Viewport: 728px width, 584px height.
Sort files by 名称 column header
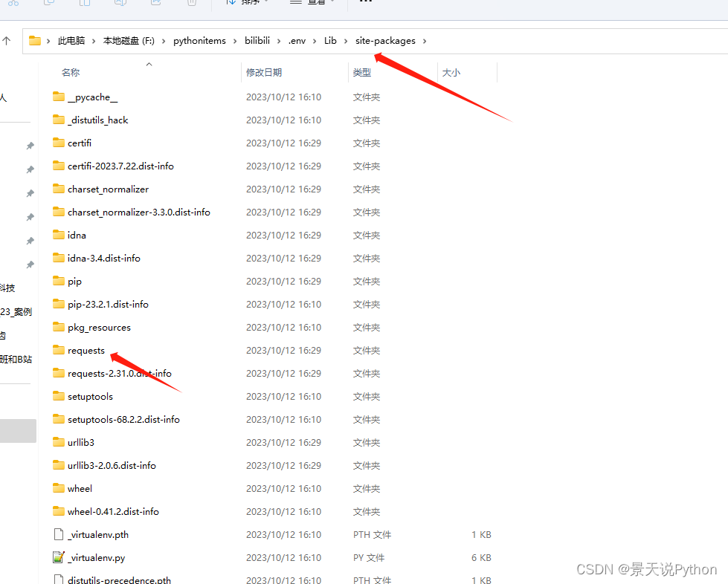pos(71,73)
